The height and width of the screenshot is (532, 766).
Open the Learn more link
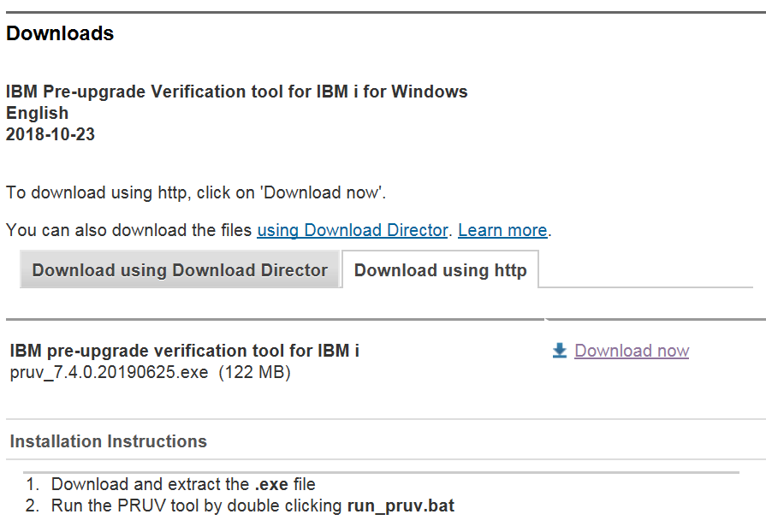point(502,230)
